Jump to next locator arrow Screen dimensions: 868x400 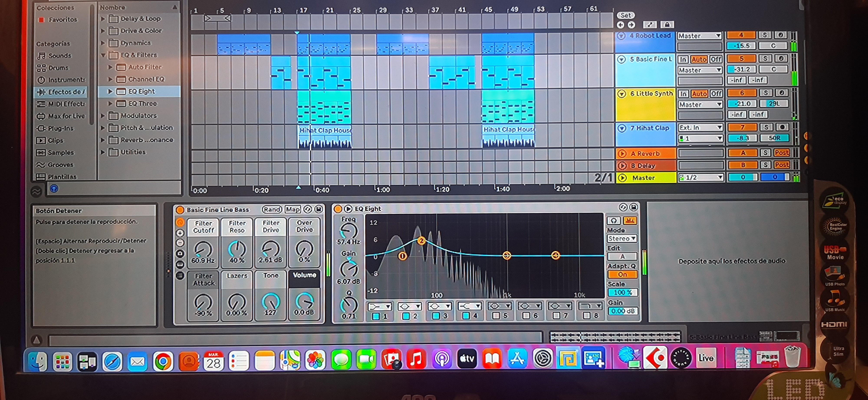pos(631,25)
